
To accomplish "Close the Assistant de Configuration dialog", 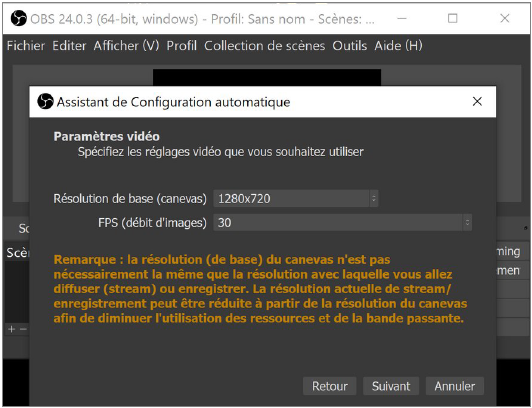I will point(477,101).
